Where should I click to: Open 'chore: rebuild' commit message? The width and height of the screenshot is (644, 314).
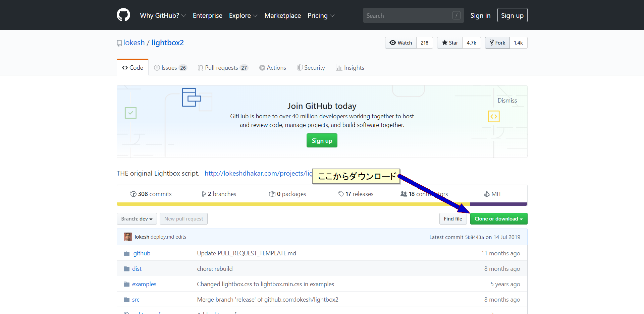[215, 269]
